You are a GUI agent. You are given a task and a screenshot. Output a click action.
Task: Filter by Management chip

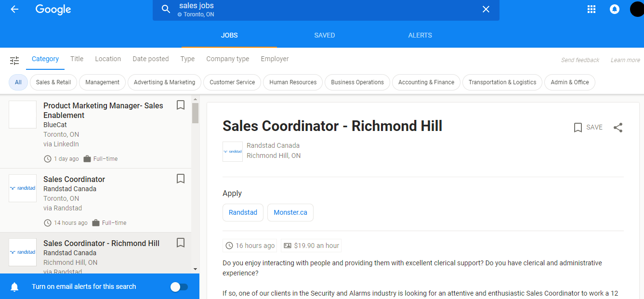tap(102, 82)
